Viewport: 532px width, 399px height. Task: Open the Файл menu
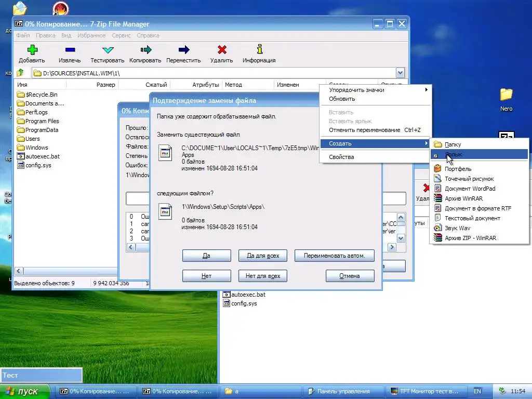pos(23,35)
